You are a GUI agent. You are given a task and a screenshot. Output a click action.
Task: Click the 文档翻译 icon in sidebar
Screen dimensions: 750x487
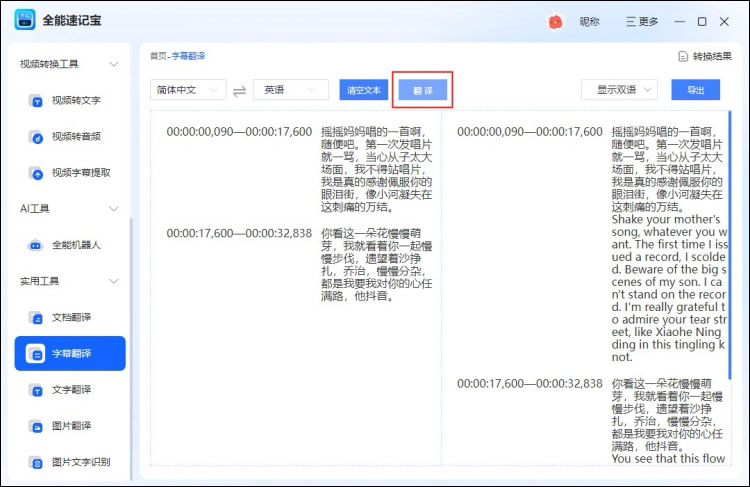pyautogui.click(x=36, y=318)
